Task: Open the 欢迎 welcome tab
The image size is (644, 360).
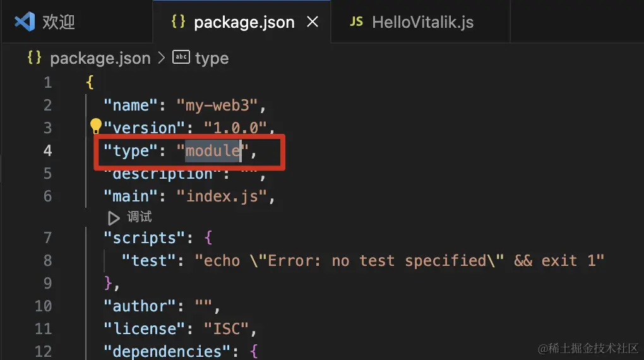Action: [59, 23]
